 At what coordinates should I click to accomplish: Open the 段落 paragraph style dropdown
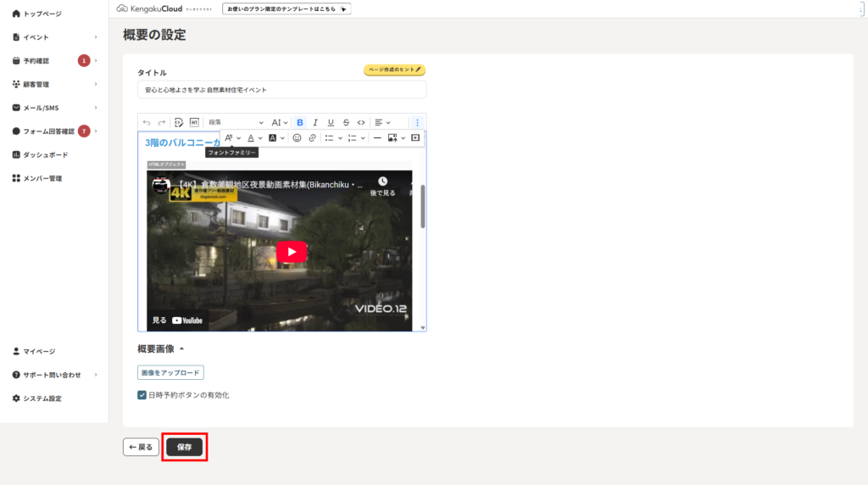236,123
